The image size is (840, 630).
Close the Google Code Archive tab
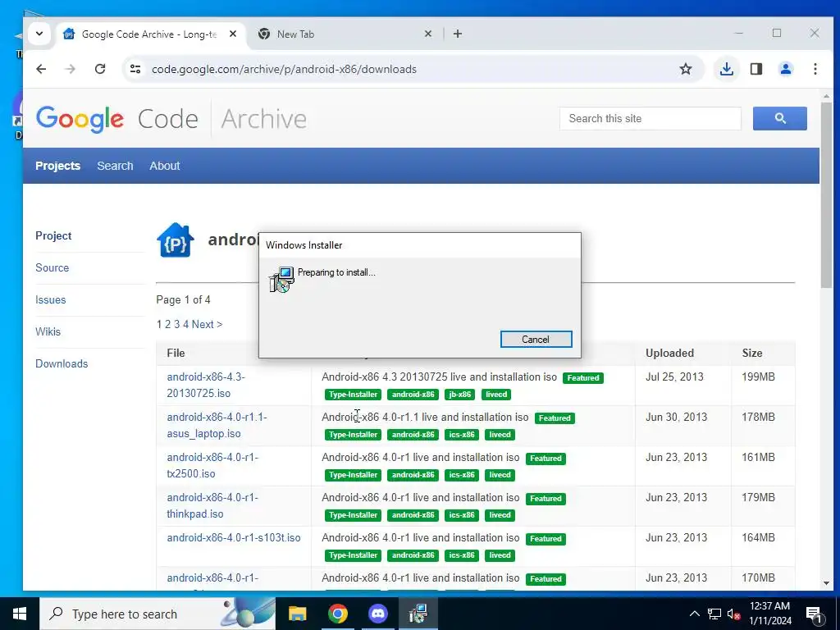click(232, 34)
